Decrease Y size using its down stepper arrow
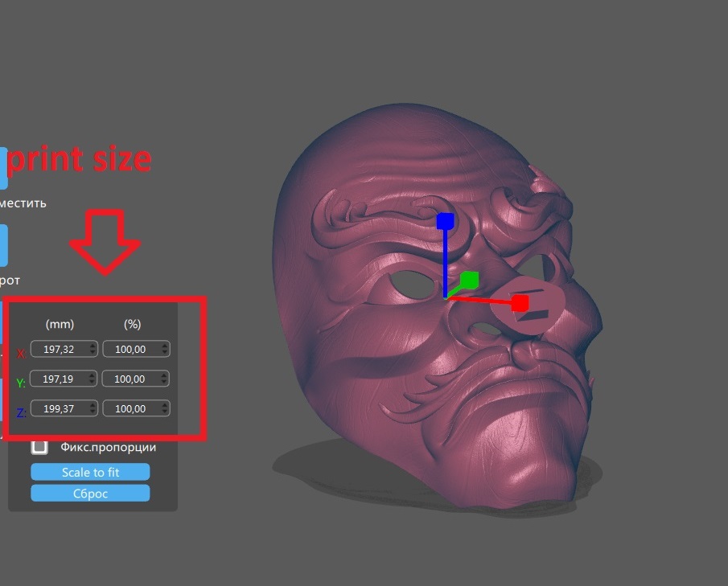 92,382
